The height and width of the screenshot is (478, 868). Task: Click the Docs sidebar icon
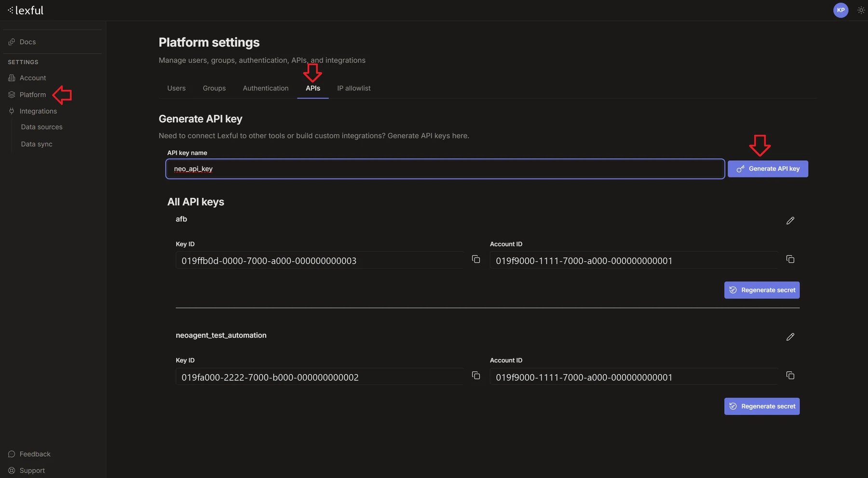(12, 42)
